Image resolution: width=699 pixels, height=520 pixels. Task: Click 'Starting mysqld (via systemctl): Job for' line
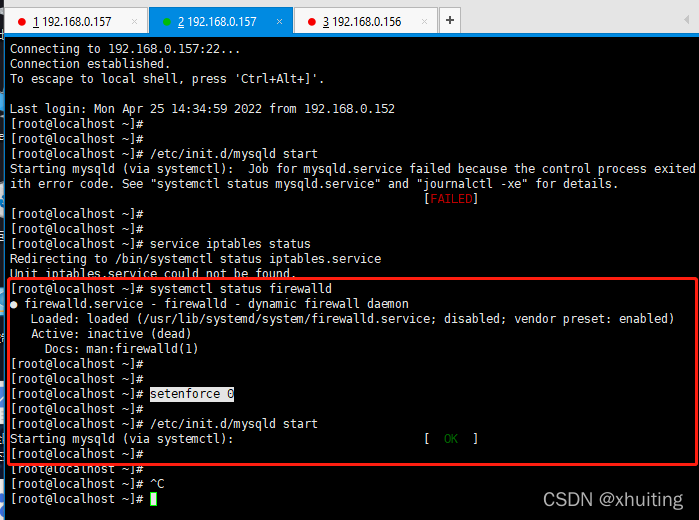click(353, 169)
